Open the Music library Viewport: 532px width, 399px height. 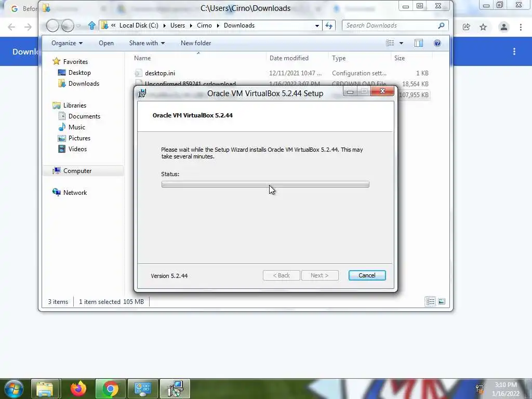[x=72, y=127]
